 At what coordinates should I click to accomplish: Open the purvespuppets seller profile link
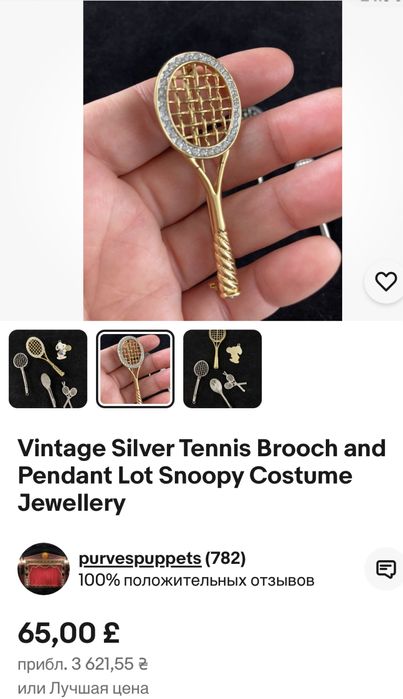click(140, 558)
